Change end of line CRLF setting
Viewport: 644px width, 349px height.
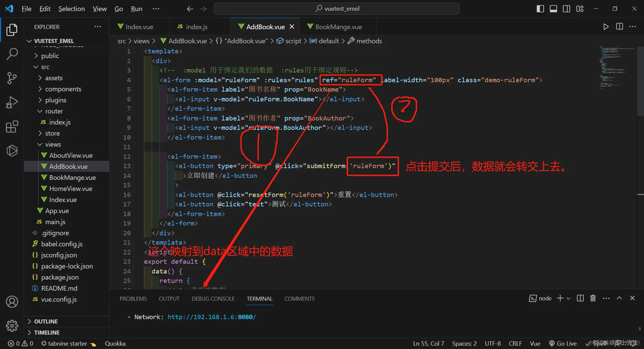pyautogui.click(x=515, y=344)
